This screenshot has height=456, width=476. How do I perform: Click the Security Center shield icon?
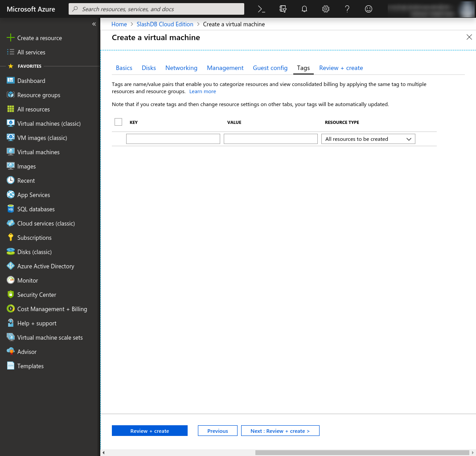coord(11,295)
